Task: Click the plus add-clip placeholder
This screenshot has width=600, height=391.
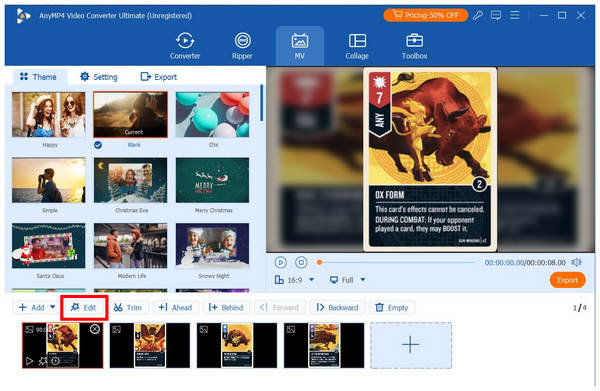Action: point(411,345)
